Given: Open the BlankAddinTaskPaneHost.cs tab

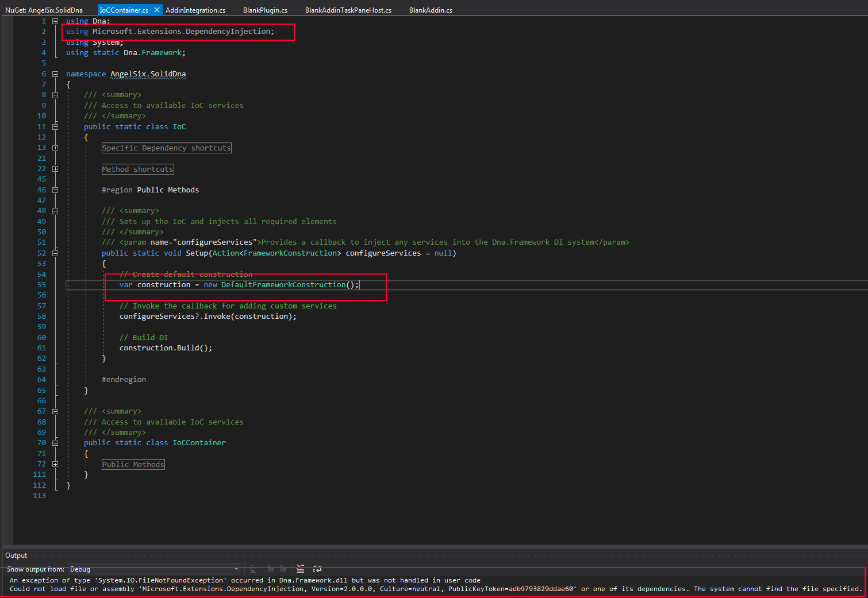Looking at the screenshot, I should point(348,9).
